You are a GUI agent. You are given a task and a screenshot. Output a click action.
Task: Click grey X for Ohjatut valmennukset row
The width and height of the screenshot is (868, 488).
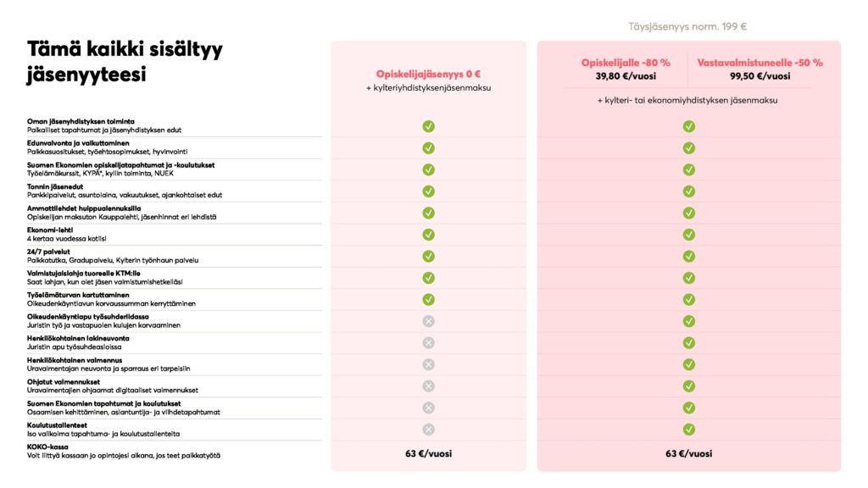coord(428,386)
